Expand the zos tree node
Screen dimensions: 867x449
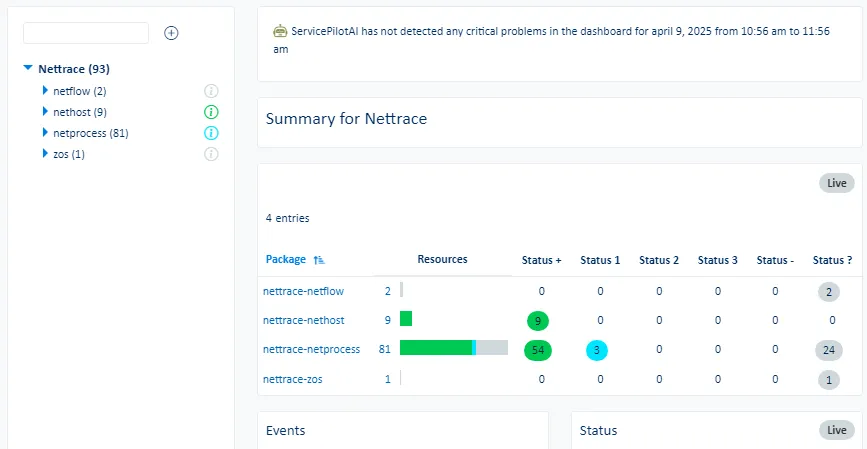coord(45,154)
